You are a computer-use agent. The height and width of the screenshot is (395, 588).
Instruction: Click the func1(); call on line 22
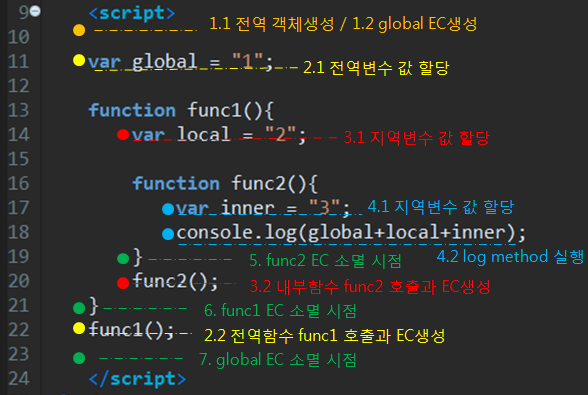click(131, 330)
